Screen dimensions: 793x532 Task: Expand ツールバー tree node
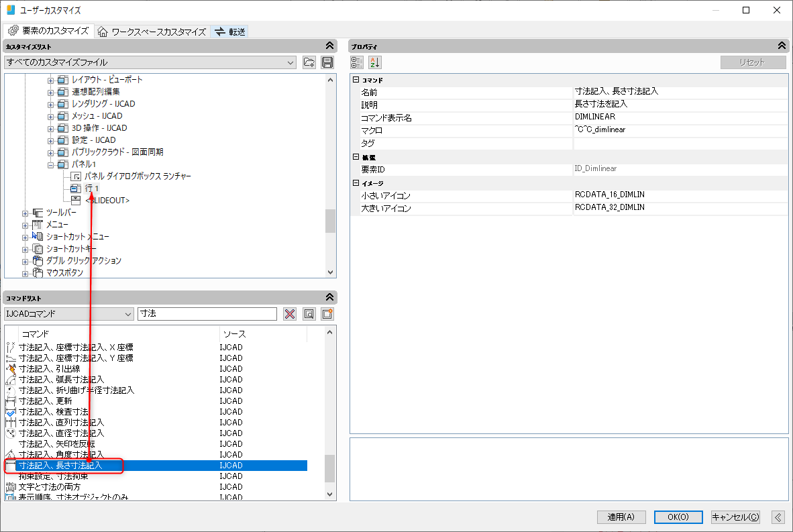[25, 213]
